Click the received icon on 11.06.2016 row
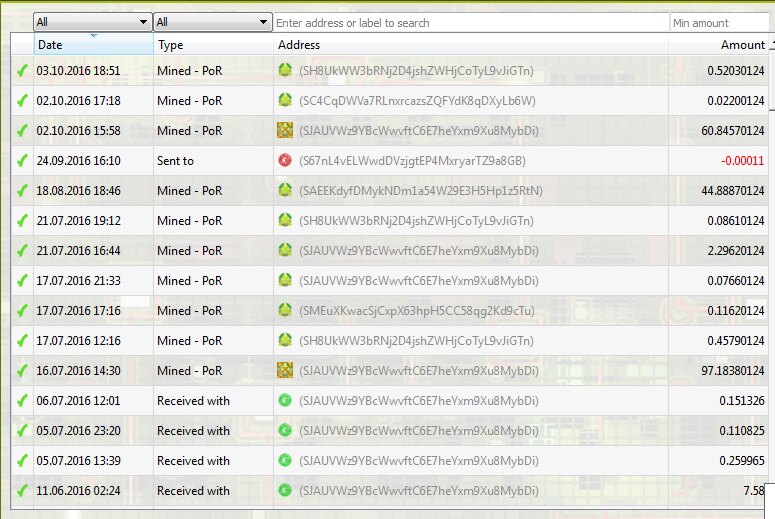775x519 pixels. (x=285, y=491)
